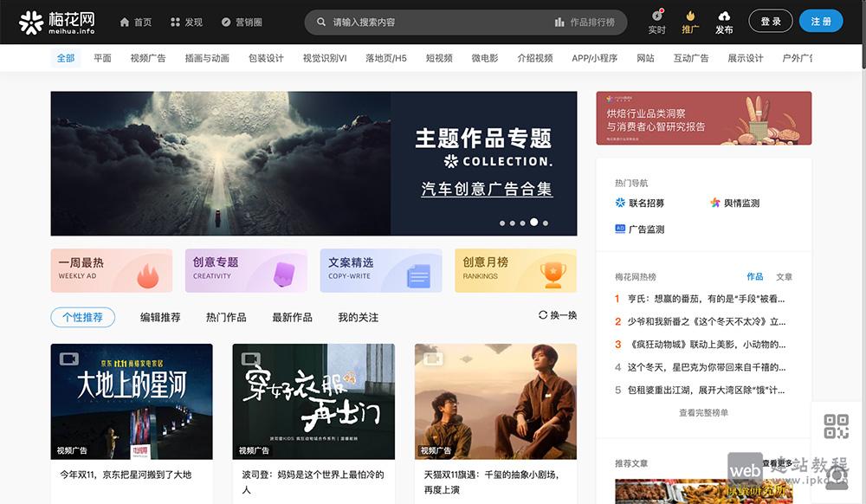Open 舆情监测 via its star icon
This screenshot has height=504, width=866.
pyautogui.click(x=714, y=204)
